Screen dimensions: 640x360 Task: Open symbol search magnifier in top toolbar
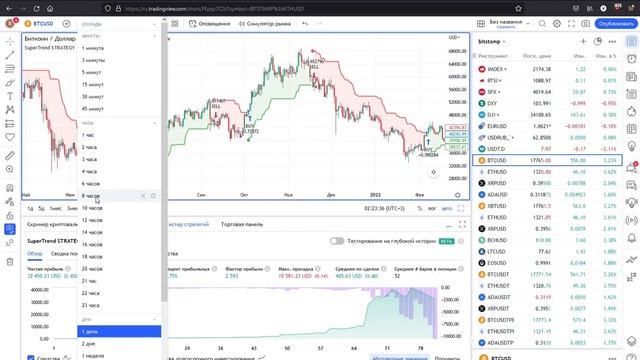[x=542, y=24]
